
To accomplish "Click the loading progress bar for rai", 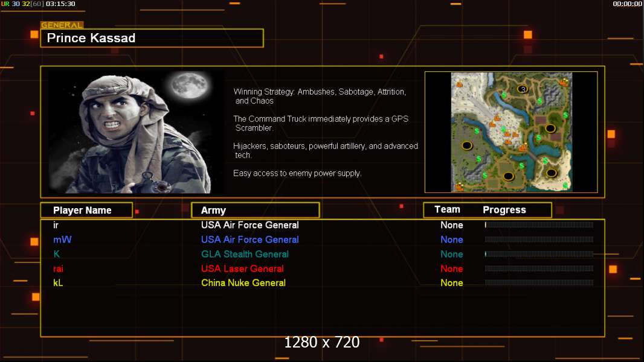I will point(539,268).
